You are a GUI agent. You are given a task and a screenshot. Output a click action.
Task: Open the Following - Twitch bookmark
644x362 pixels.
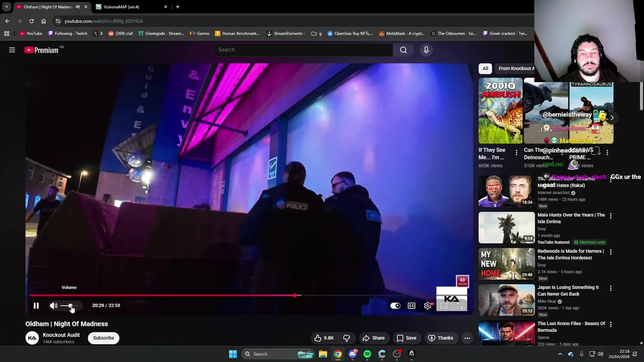(x=67, y=34)
